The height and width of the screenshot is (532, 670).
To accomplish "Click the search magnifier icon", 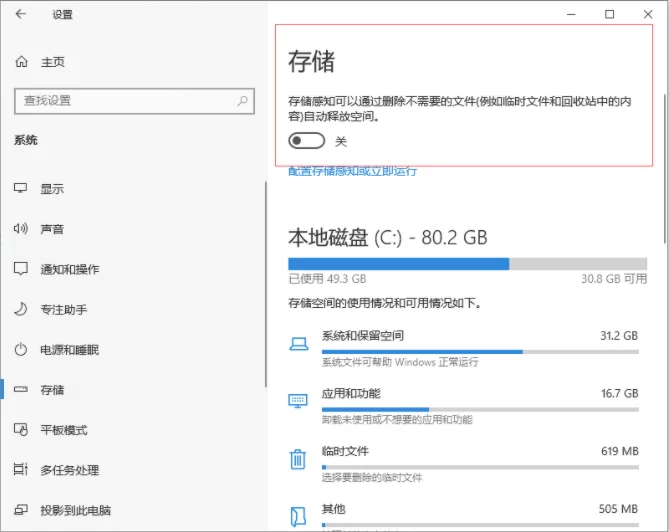I will pos(243,101).
